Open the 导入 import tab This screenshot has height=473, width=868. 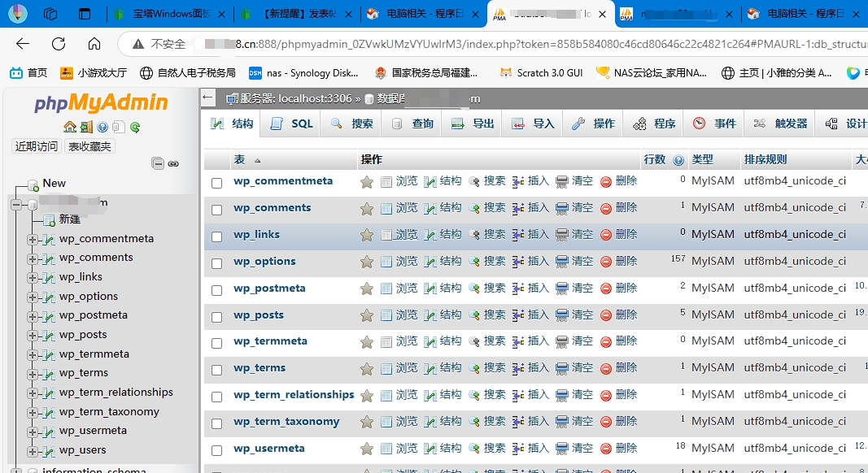click(533, 124)
